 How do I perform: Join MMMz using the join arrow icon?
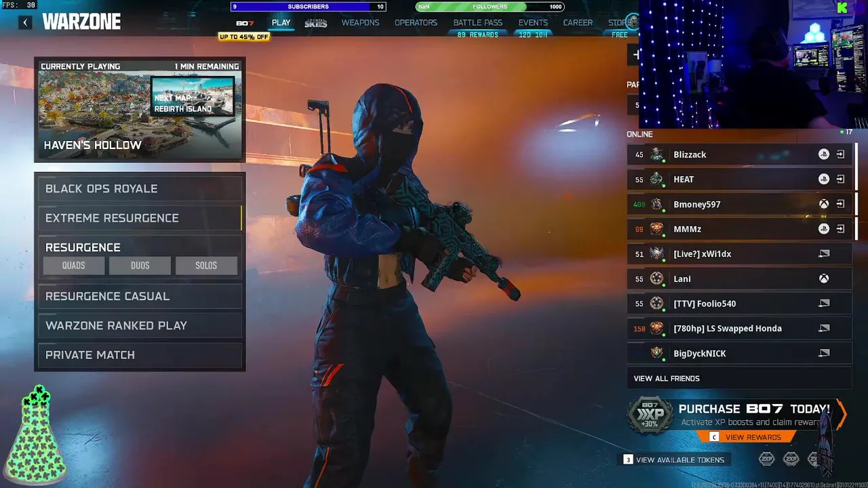840,229
